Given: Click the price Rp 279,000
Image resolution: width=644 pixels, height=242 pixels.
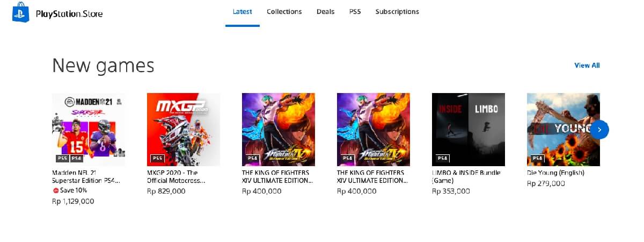Looking at the screenshot, I should (546, 183).
